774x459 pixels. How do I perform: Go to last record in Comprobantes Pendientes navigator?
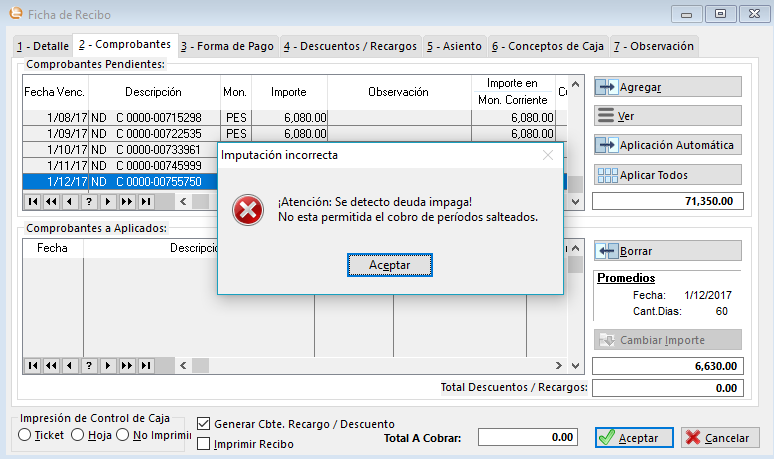(147, 201)
